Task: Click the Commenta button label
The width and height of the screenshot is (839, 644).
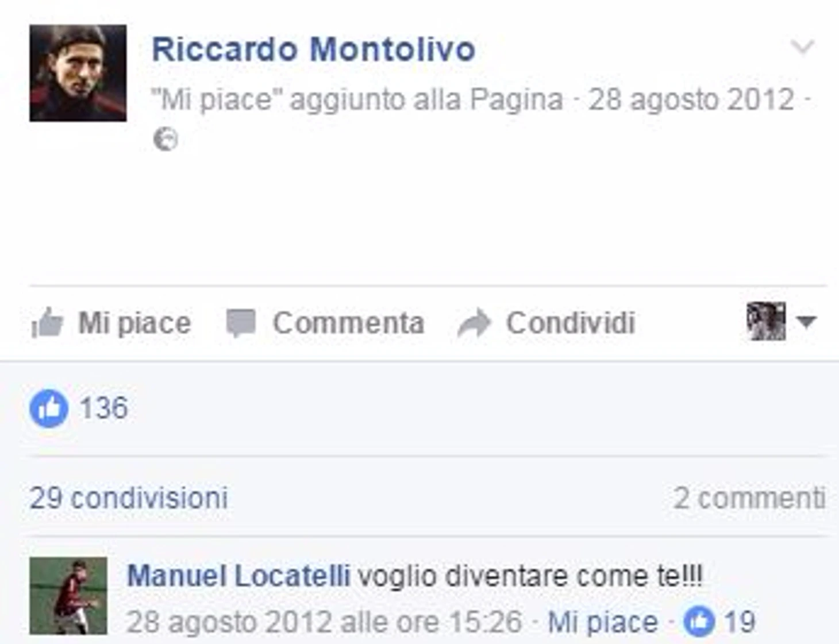Action: (348, 323)
